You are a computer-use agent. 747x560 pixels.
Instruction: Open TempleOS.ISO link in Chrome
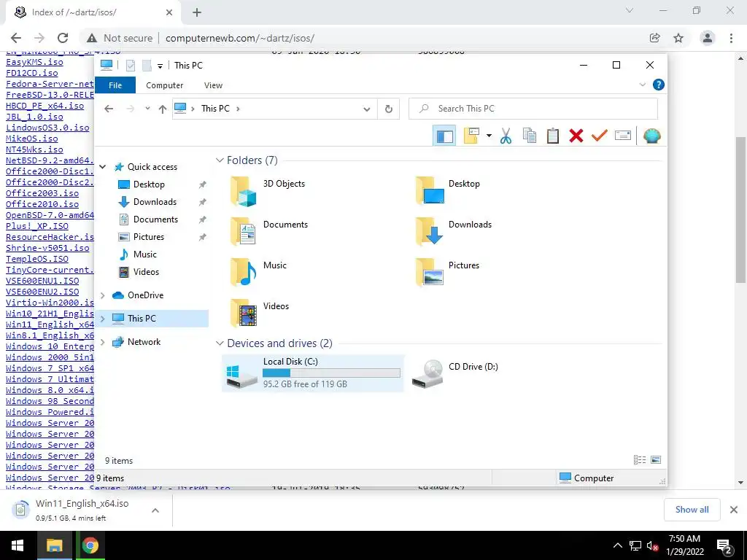tap(37, 259)
